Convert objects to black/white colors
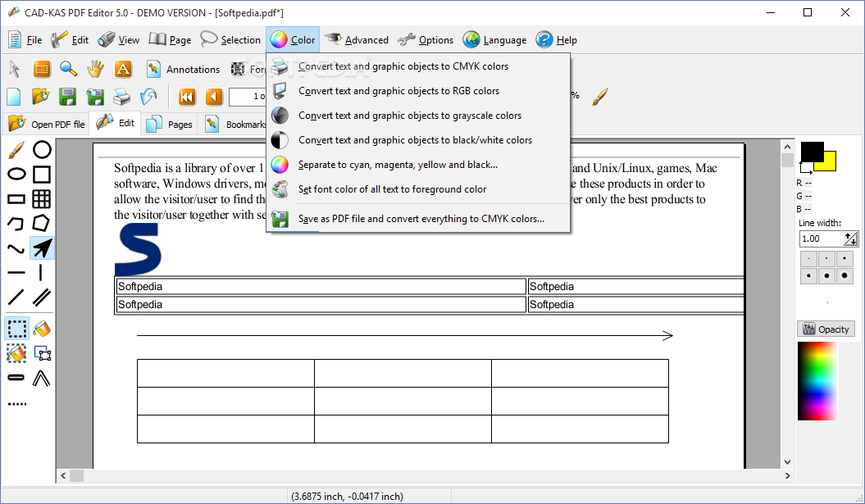865x504 pixels. point(417,140)
